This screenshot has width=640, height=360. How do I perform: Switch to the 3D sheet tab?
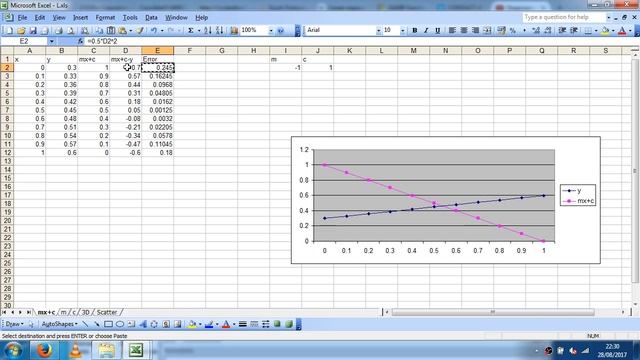[x=85, y=312]
